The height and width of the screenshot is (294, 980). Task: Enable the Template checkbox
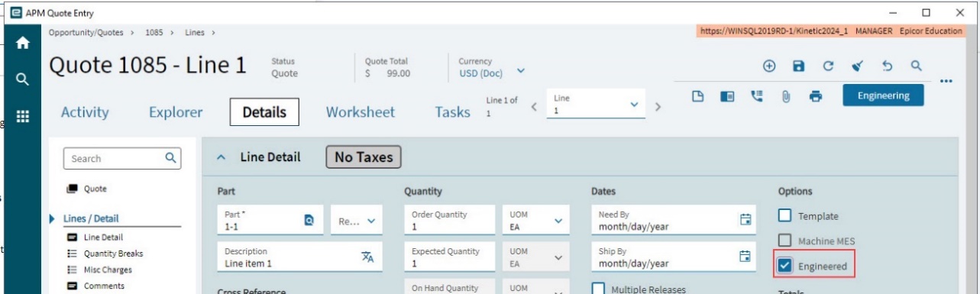coord(784,216)
